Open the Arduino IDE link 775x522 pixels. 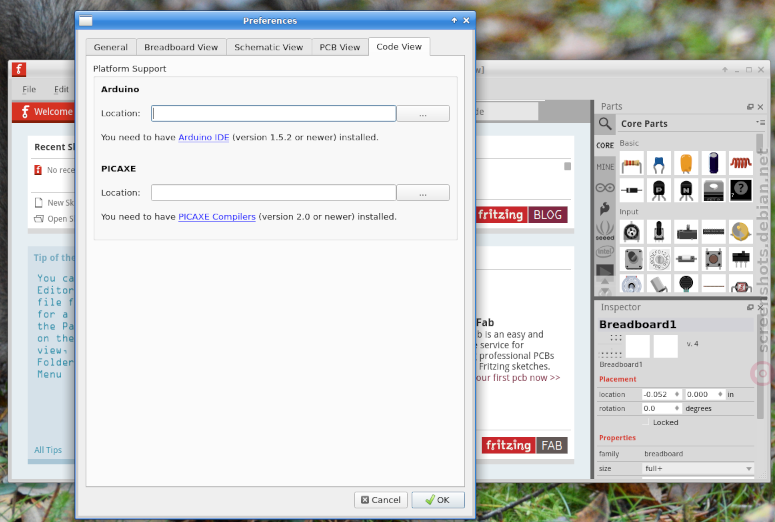[x=204, y=137]
